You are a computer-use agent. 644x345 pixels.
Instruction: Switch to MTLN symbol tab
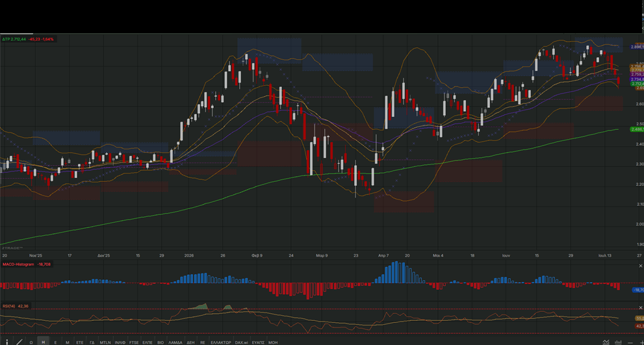click(x=105, y=342)
